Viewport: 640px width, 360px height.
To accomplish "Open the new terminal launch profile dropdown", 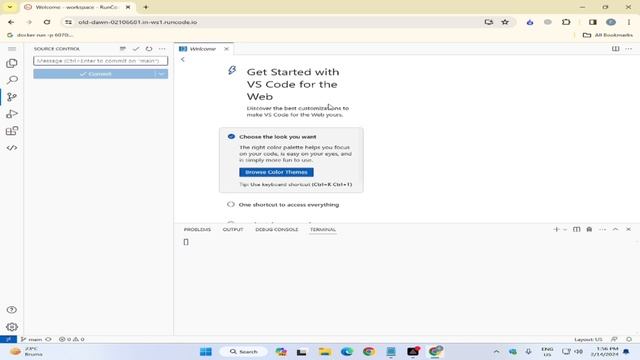I will click(x=565, y=229).
